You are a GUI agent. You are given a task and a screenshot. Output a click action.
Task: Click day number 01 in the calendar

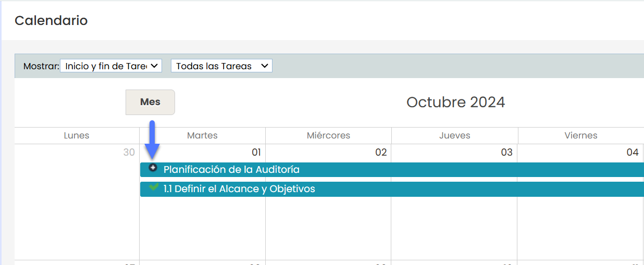pos(256,152)
